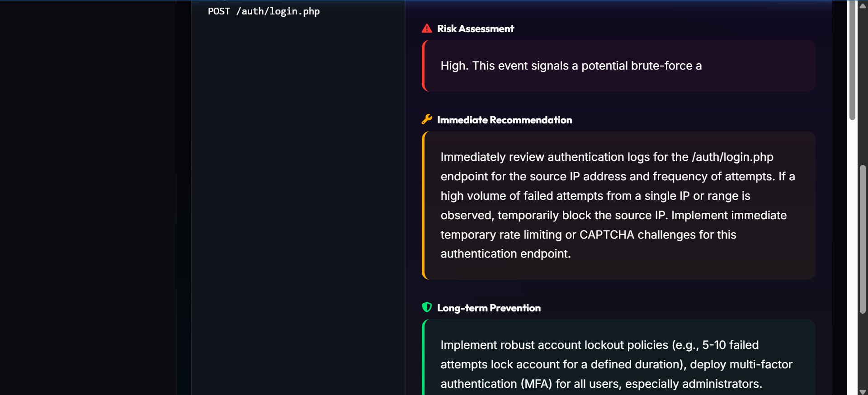The height and width of the screenshot is (395, 868).
Task: Click the Immediate Recommendation heading
Action: [504, 120]
